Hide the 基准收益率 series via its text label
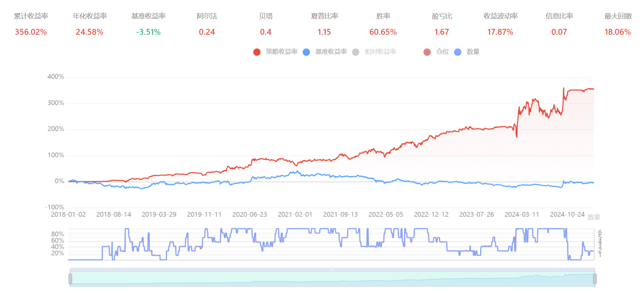This screenshot has width=644, height=293. coord(331,52)
